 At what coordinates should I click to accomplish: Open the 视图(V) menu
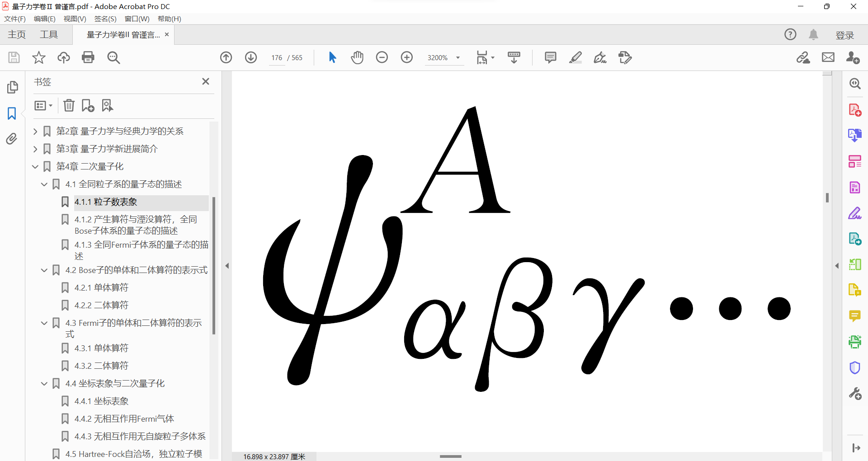75,19
